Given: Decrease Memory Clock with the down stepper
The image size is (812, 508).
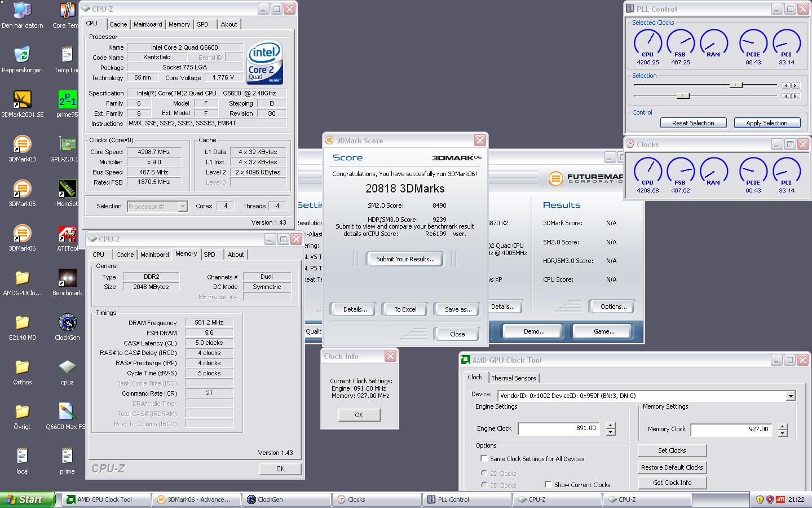Looking at the screenshot, I should [x=783, y=433].
